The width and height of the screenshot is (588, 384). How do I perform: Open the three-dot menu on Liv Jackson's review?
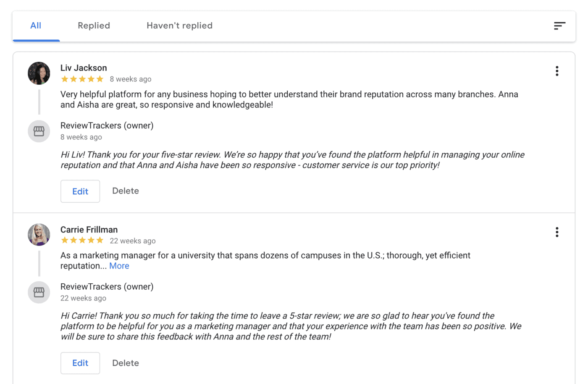tap(557, 71)
